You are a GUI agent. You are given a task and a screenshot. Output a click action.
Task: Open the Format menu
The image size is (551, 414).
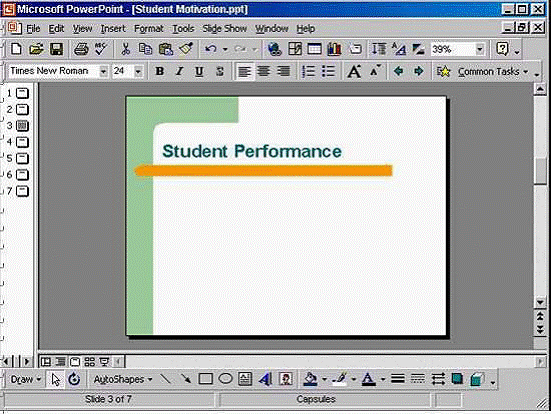click(149, 28)
